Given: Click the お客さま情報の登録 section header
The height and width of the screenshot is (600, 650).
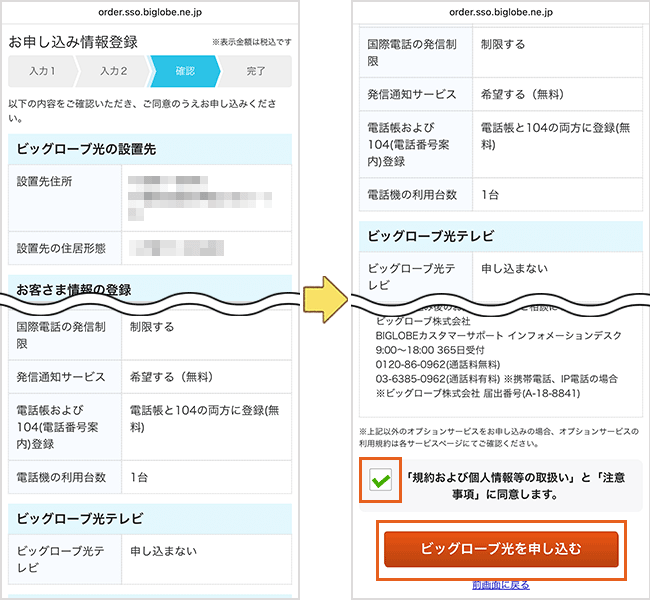Looking at the screenshot, I should point(150,289).
